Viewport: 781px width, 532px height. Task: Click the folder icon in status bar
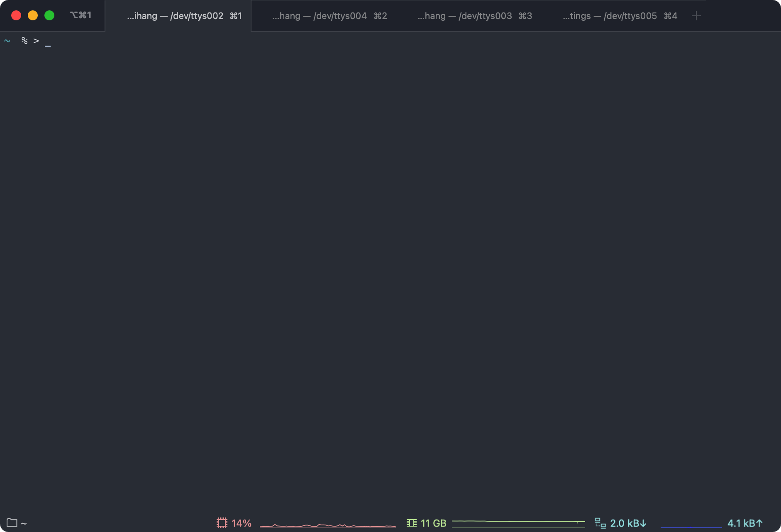click(x=12, y=523)
